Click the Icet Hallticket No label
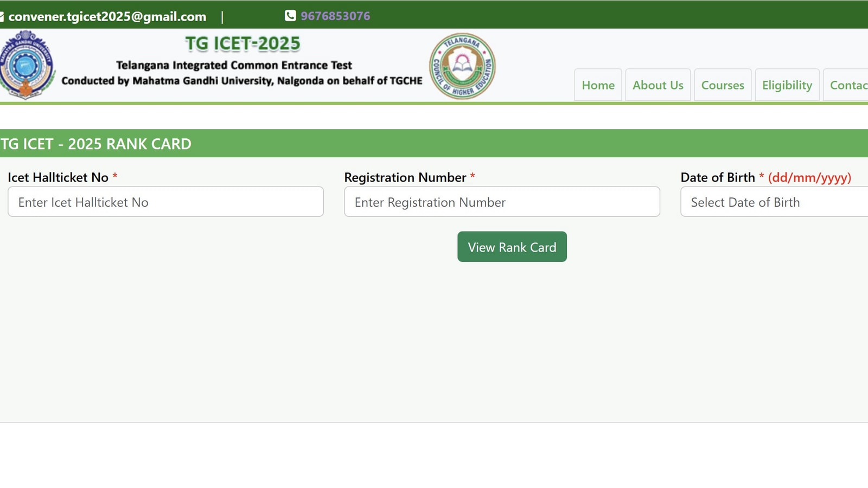This screenshot has width=868, height=488. 58,177
